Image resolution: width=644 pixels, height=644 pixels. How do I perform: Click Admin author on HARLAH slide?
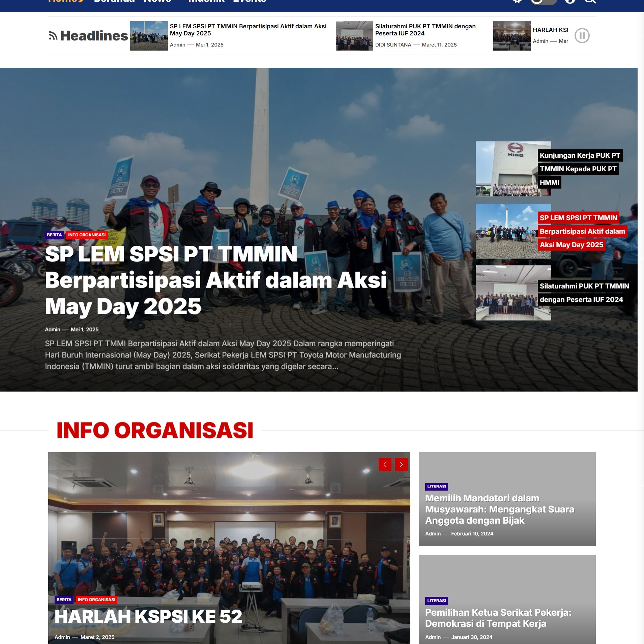pyautogui.click(x=62, y=637)
